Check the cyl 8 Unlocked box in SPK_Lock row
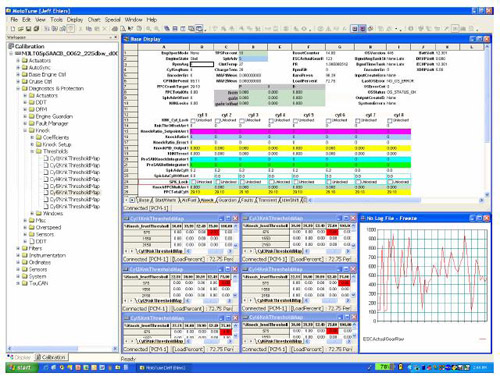This screenshot has height=380, width=500. click(x=389, y=182)
